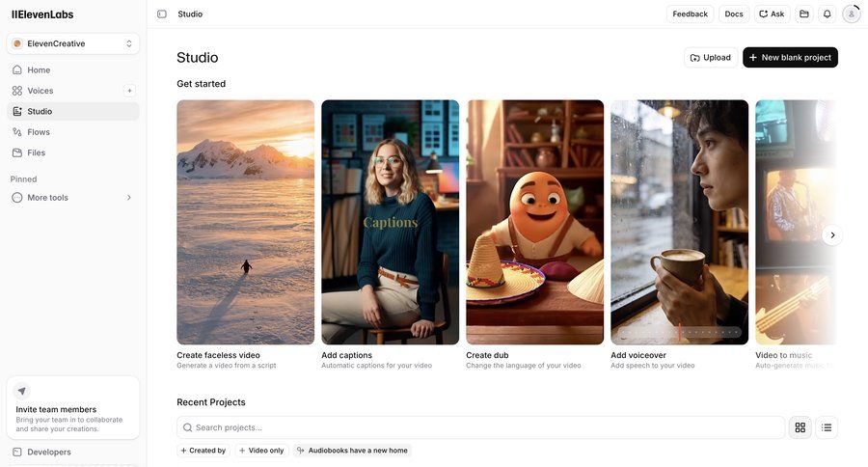Click the Home house icon
This screenshot has height=467, width=868.
(17, 69)
